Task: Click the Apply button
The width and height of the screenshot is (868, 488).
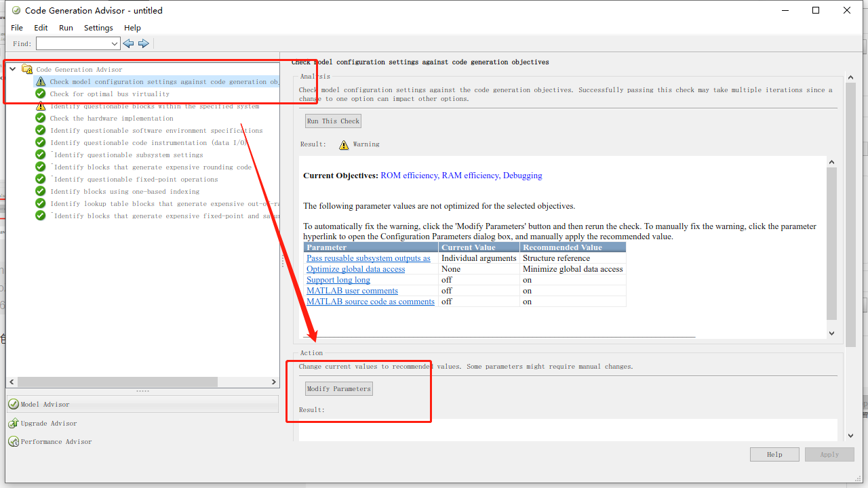Action: click(829, 454)
